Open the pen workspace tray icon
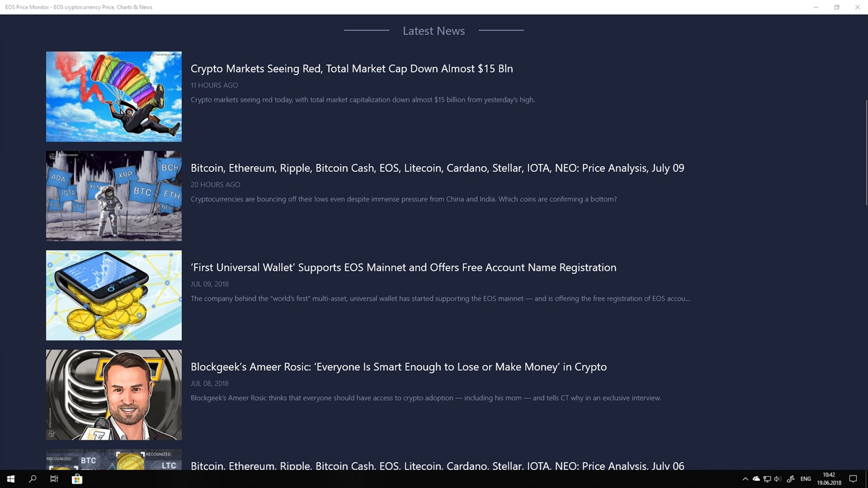Viewport: 868px width, 488px height. (790, 479)
